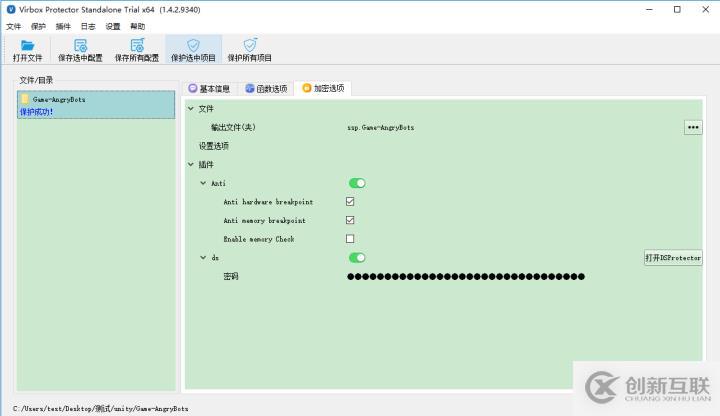Click the 保存所有配置 save all configs icon
Viewport: 720px width, 416px height.
[x=137, y=45]
